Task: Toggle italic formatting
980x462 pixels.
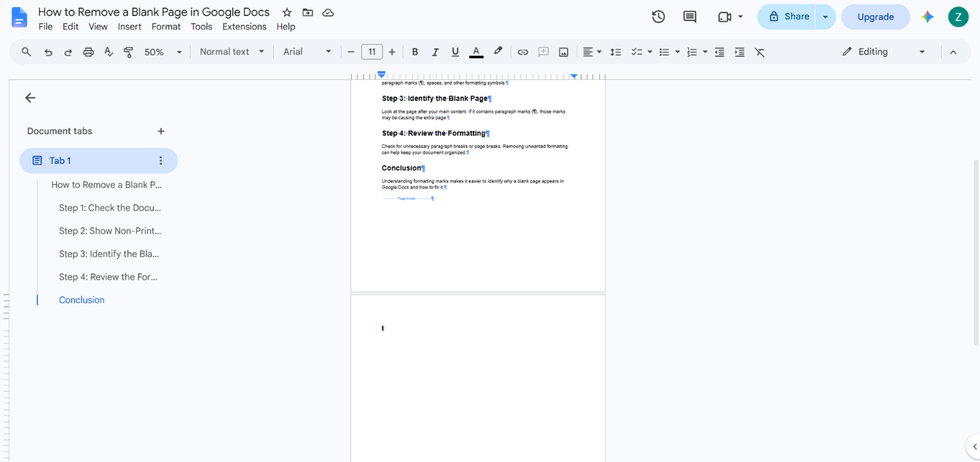Action: [435, 52]
